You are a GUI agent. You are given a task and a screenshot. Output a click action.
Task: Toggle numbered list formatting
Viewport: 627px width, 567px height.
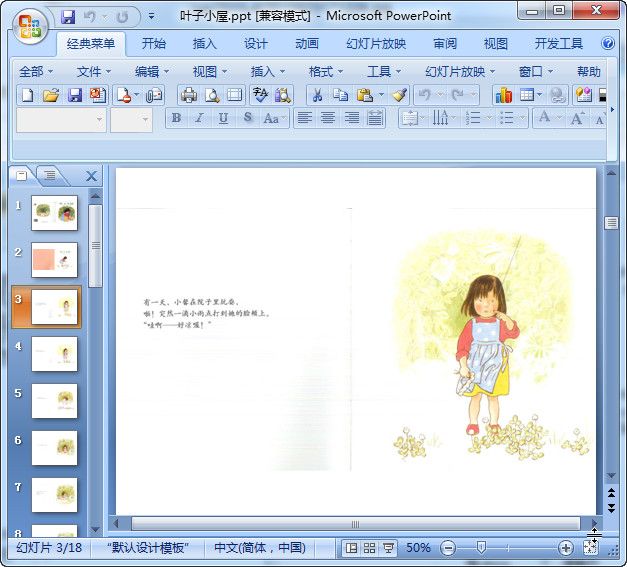473,118
